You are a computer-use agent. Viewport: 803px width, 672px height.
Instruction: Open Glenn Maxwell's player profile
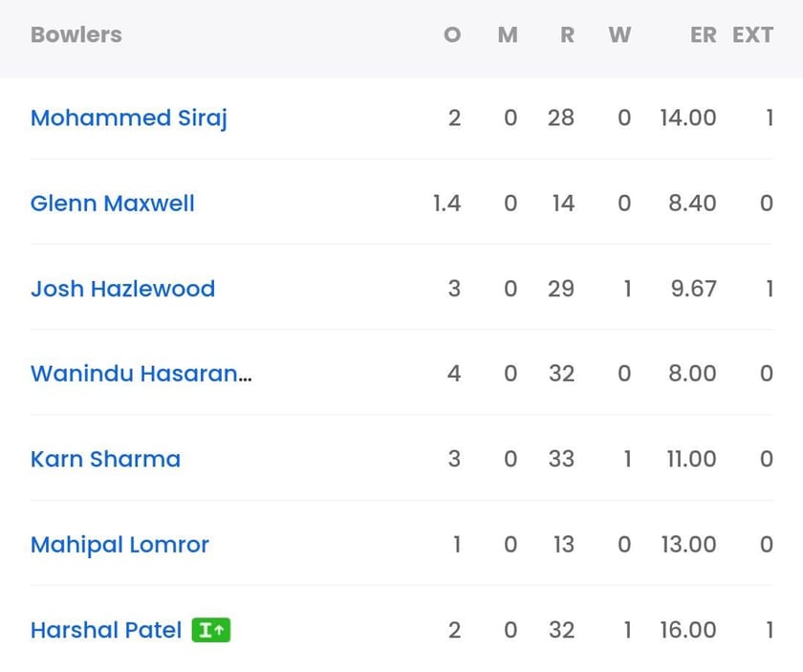pos(112,203)
